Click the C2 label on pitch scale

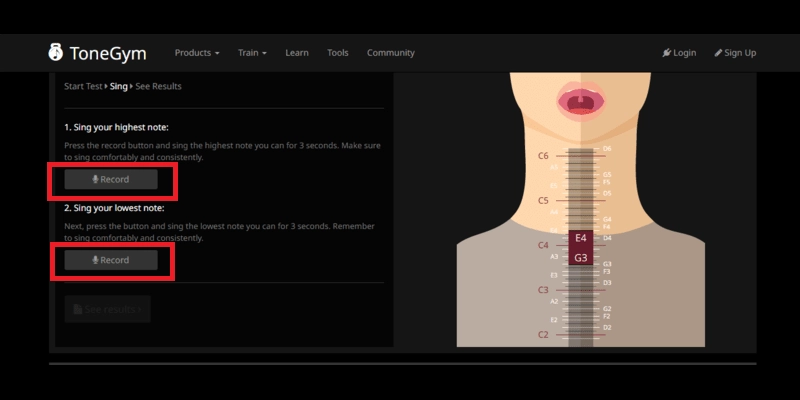click(543, 334)
